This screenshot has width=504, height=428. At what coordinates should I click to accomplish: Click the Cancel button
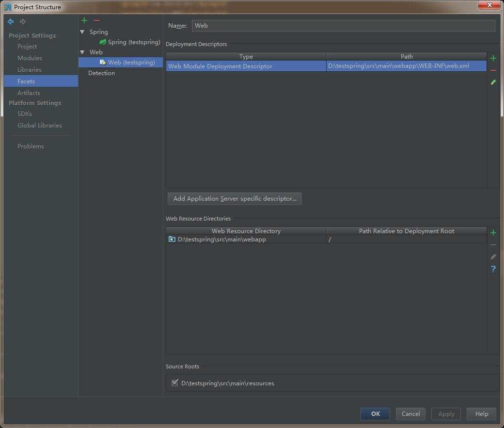(410, 413)
